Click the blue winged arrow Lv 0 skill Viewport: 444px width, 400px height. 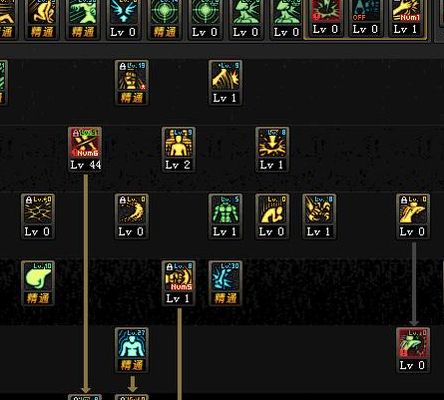point(123,20)
